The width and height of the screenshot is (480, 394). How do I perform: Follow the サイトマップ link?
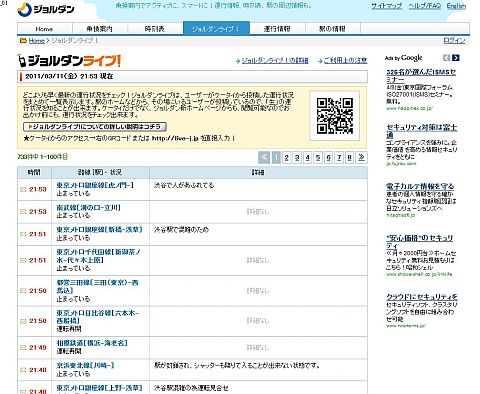pos(387,6)
